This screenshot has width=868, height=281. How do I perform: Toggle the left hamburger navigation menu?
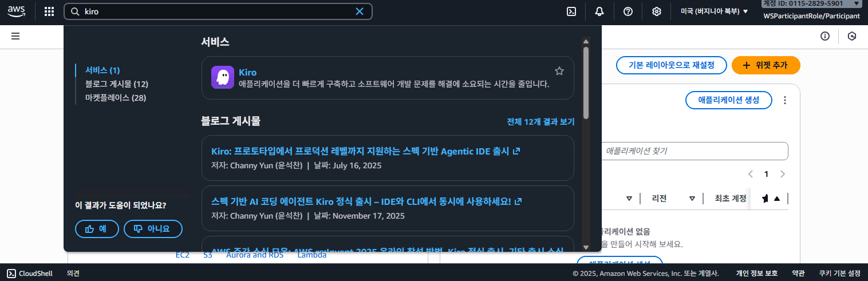click(x=15, y=36)
